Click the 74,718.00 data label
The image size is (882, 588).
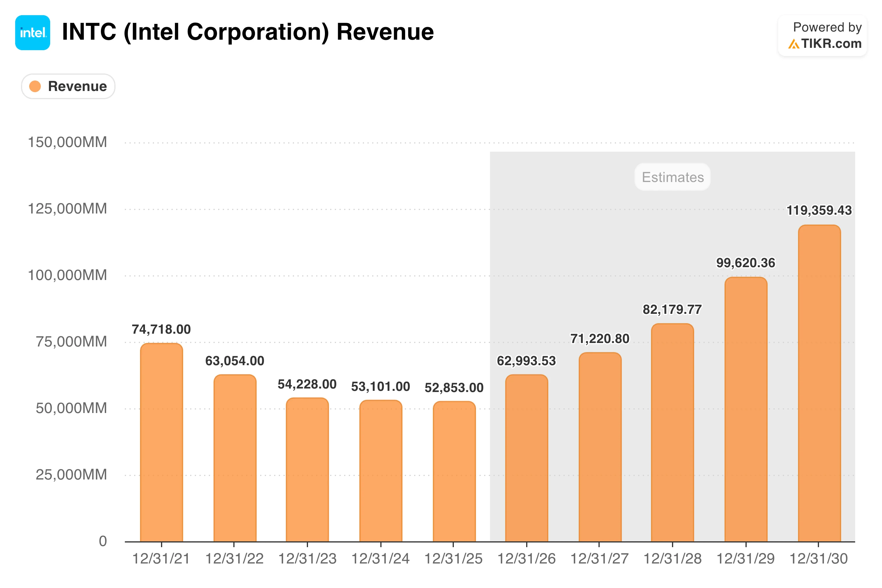(161, 329)
